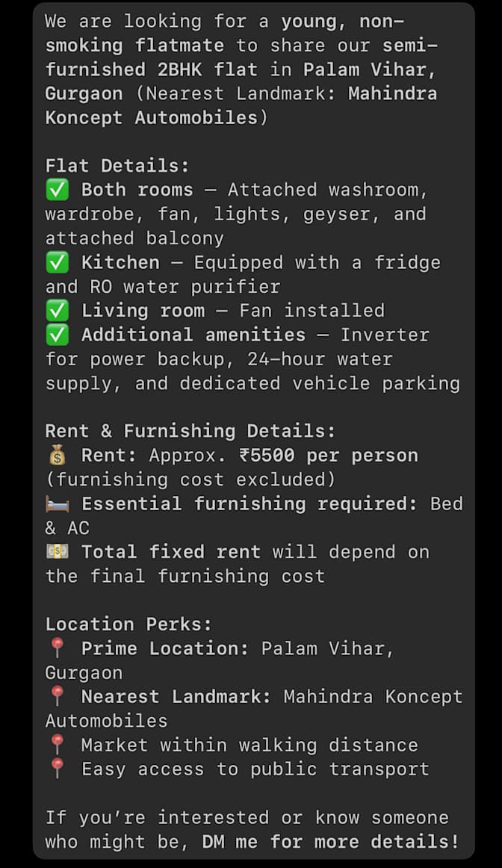Click the Inverter for power backup text
Screen dimensions: 502x868
click(x=237, y=347)
